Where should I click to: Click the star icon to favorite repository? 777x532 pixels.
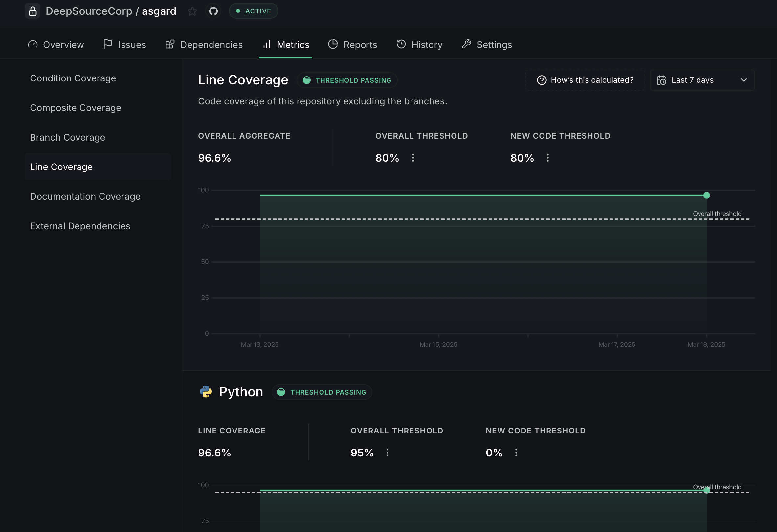click(192, 11)
